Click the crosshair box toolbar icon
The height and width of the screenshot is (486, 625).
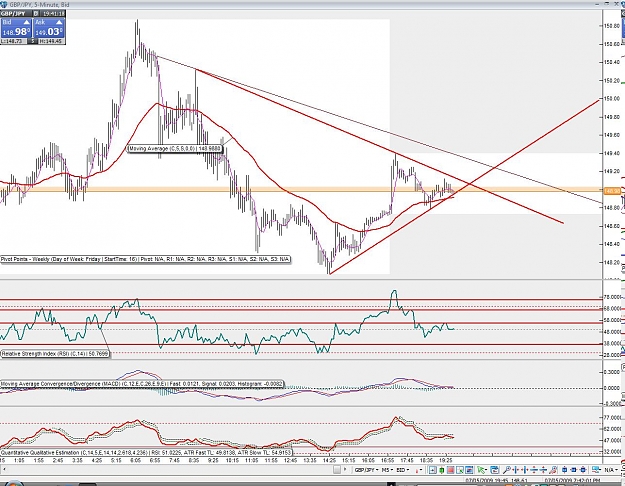click(433, 470)
